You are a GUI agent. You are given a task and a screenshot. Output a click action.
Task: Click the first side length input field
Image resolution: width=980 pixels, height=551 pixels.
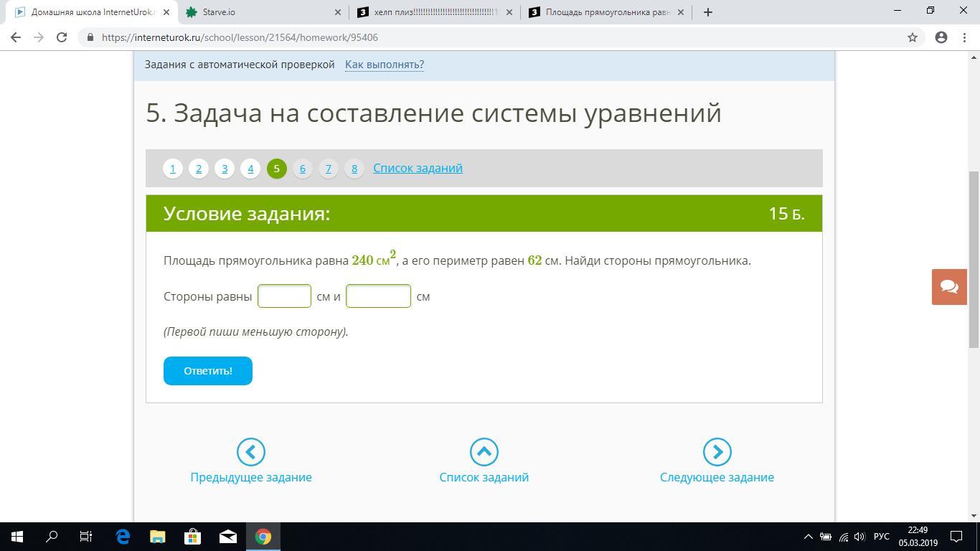coord(284,296)
